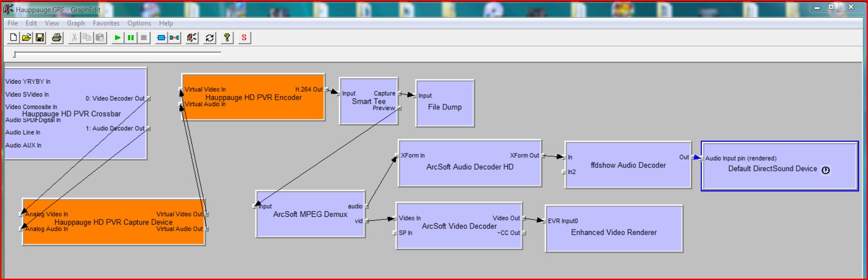The image size is (868, 280).
Task: Click the clock icon on Default DirectSound Device
Action: coord(825,170)
